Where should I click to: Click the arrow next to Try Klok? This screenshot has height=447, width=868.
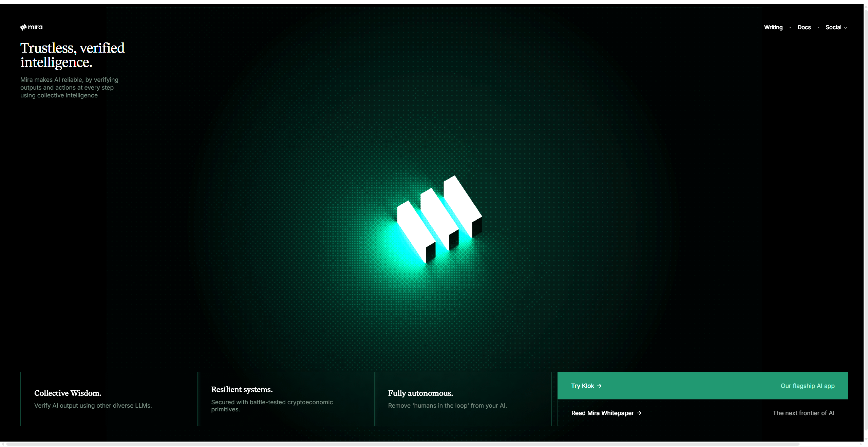tap(599, 386)
